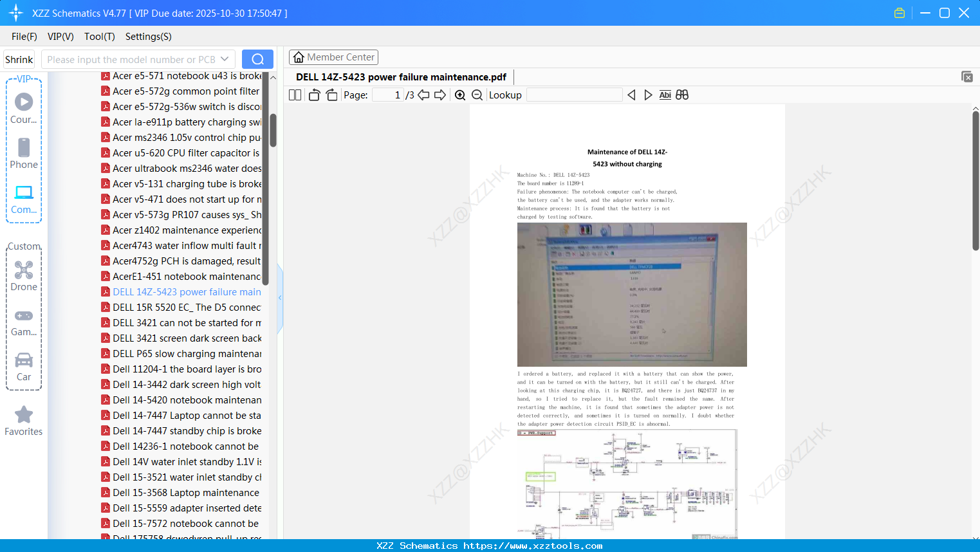The image size is (980, 552).
Task: Select DELL 14Z-5423 power failure file
Action: [x=181, y=292]
